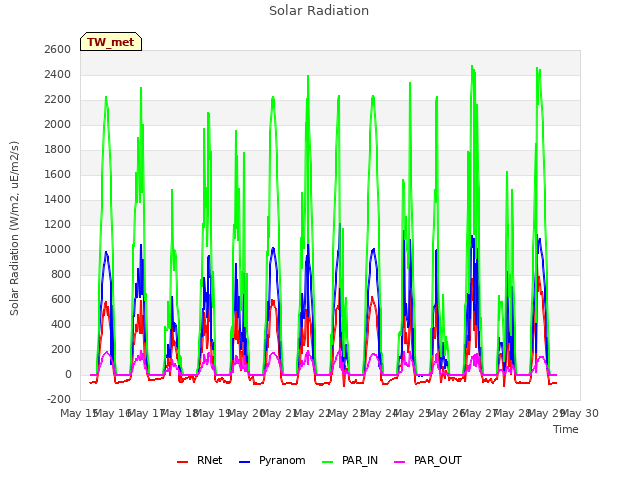Click the magenta PAR_OUT legend color marker

(x=400, y=462)
